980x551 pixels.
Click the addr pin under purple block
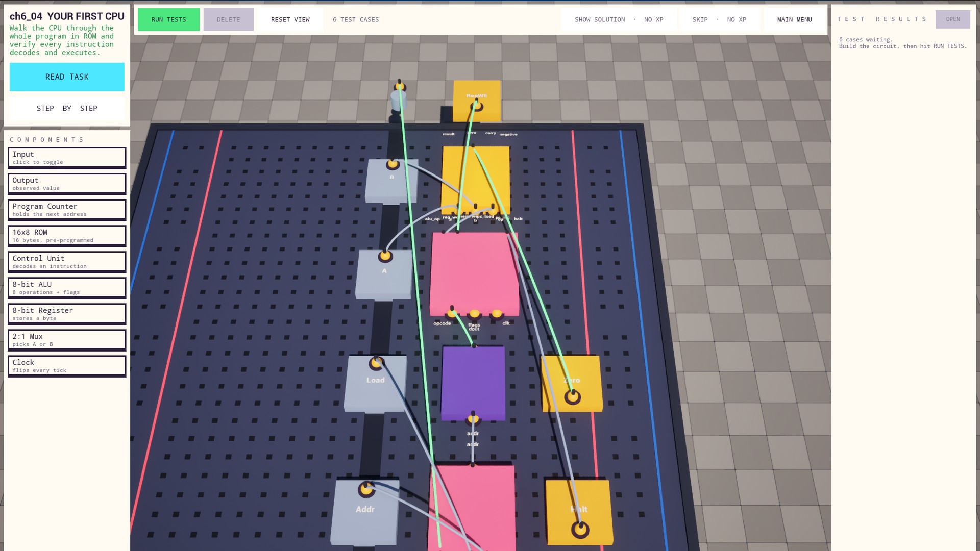(x=473, y=419)
